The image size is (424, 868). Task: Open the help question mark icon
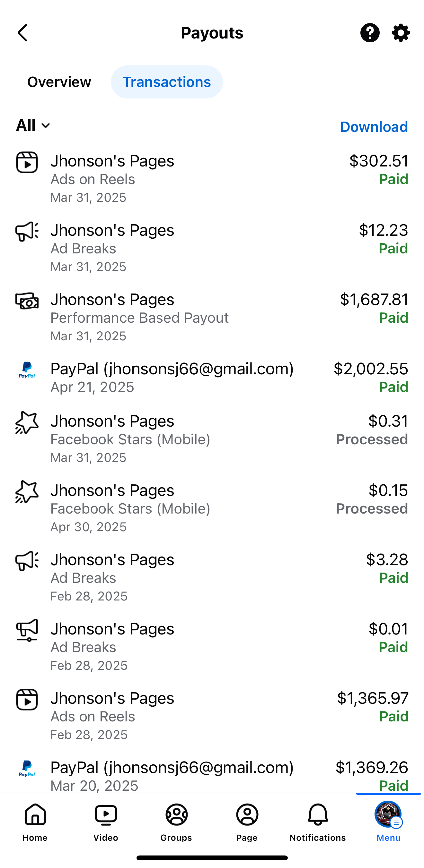pos(370,33)
